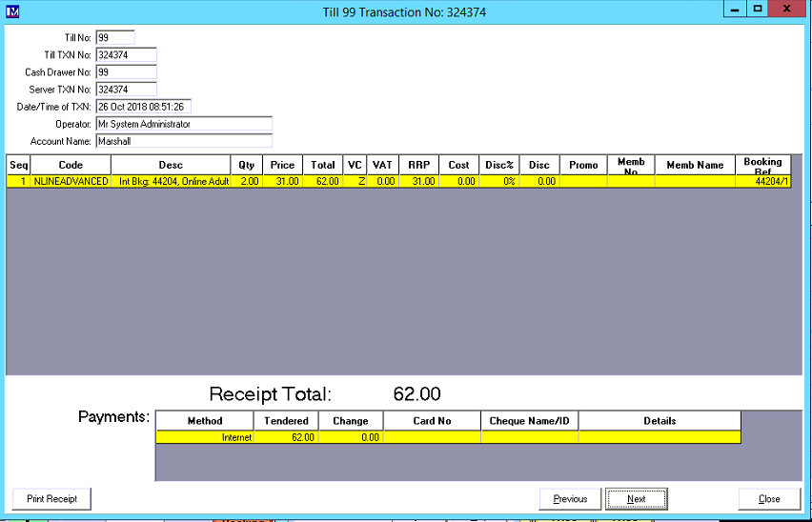Move to the Next transaction

click(637, 499)
